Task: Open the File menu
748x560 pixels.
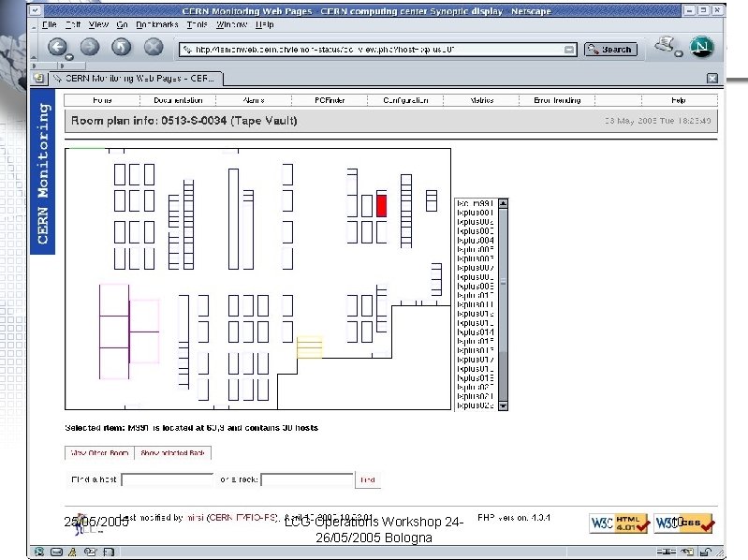Action: [49, 24]
